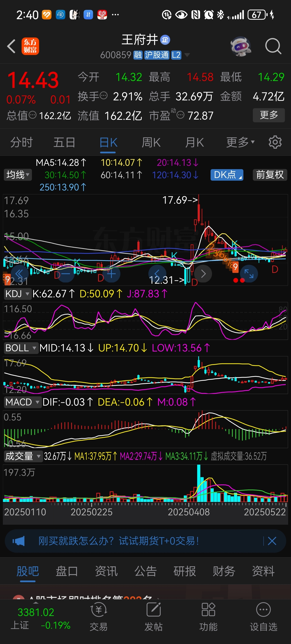Tap the 融 margin trading badge
The height and width of the screenshot is (644, 291).
(x=138, y=55)
